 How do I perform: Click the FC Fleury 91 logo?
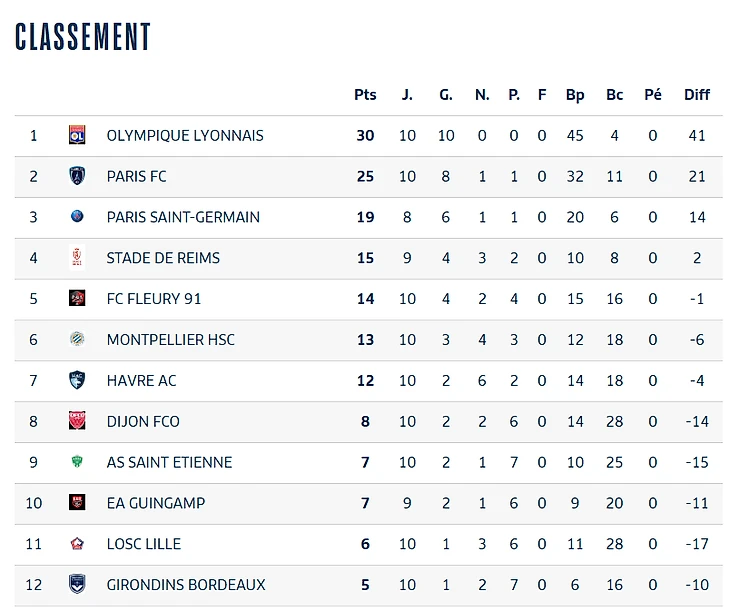point(77,298)
